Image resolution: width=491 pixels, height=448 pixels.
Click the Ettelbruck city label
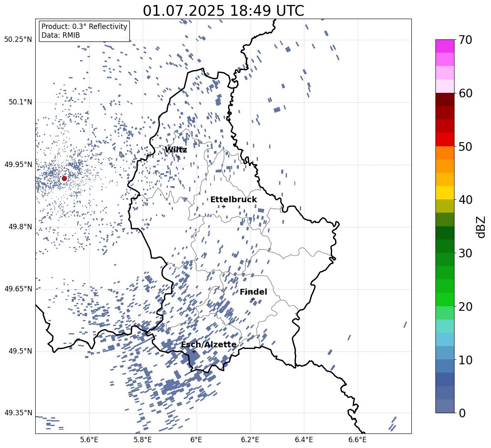click(233, 200)
